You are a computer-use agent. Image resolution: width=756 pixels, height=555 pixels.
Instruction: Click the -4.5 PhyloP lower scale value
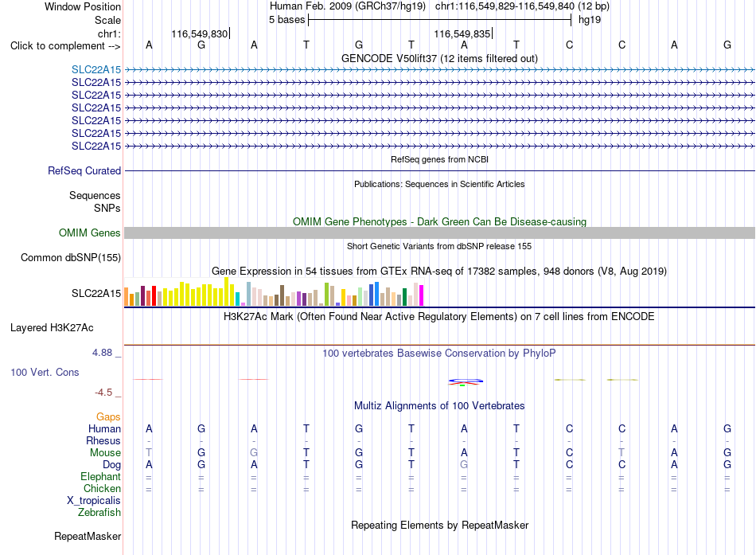point(103,393)
